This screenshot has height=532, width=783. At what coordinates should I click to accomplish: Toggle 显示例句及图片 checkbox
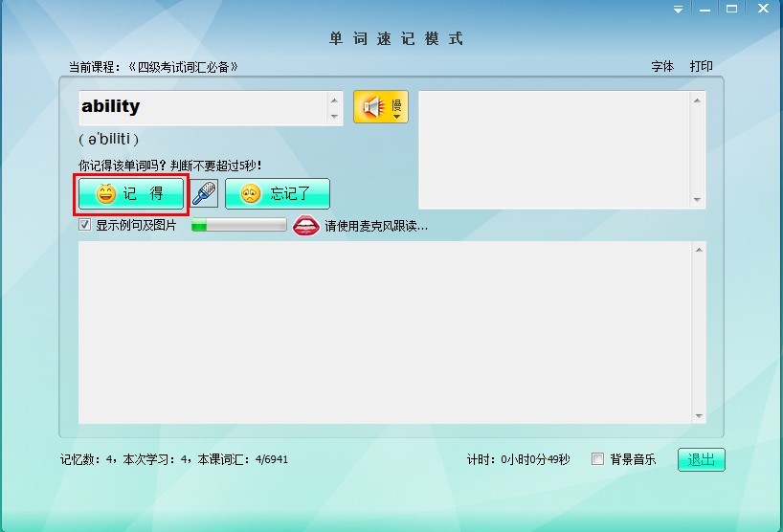coord(84,225)
